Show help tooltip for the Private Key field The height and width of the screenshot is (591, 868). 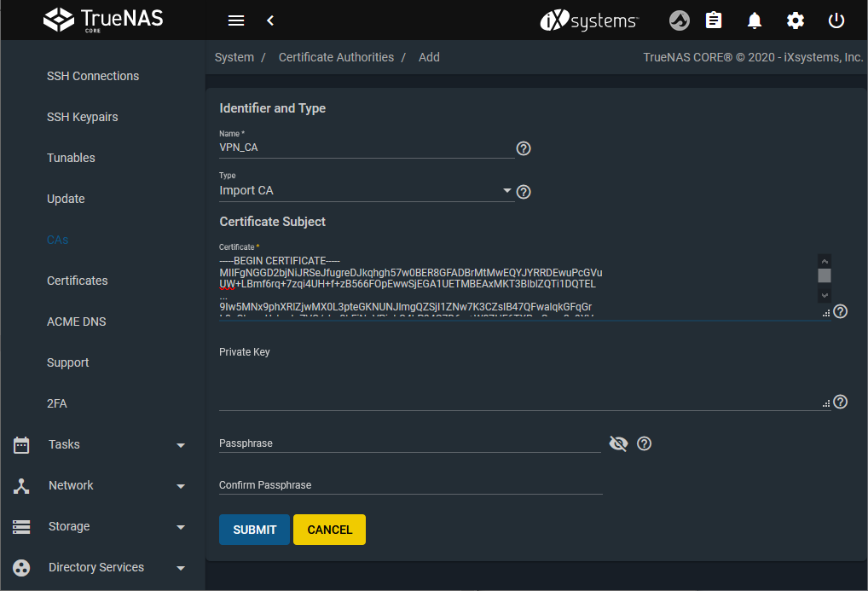[x=841, y=402]
